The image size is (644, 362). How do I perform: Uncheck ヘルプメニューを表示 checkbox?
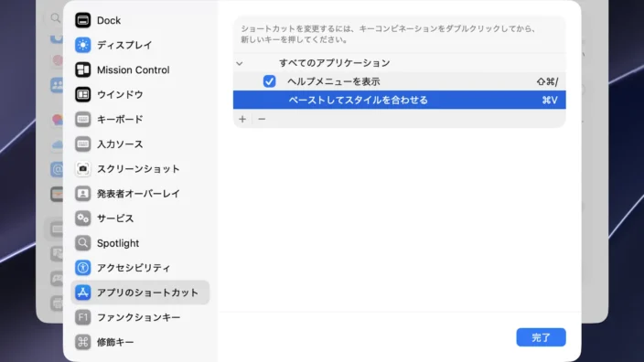point(270,81)
